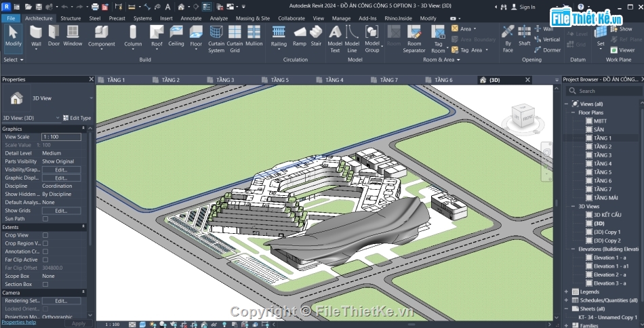Select the By Face opening tool

[508, 39]
